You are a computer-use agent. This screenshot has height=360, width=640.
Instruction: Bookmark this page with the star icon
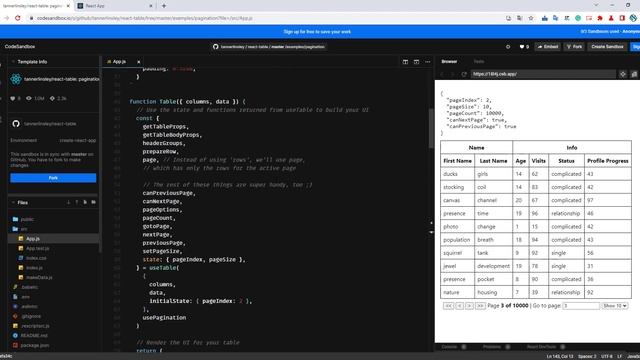point(531,18)
